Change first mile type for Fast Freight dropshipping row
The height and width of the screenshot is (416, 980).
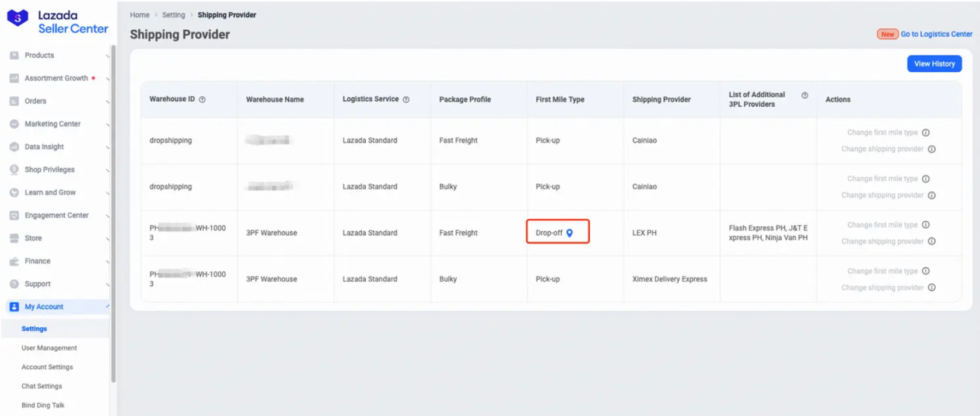(x=882, y=132)
